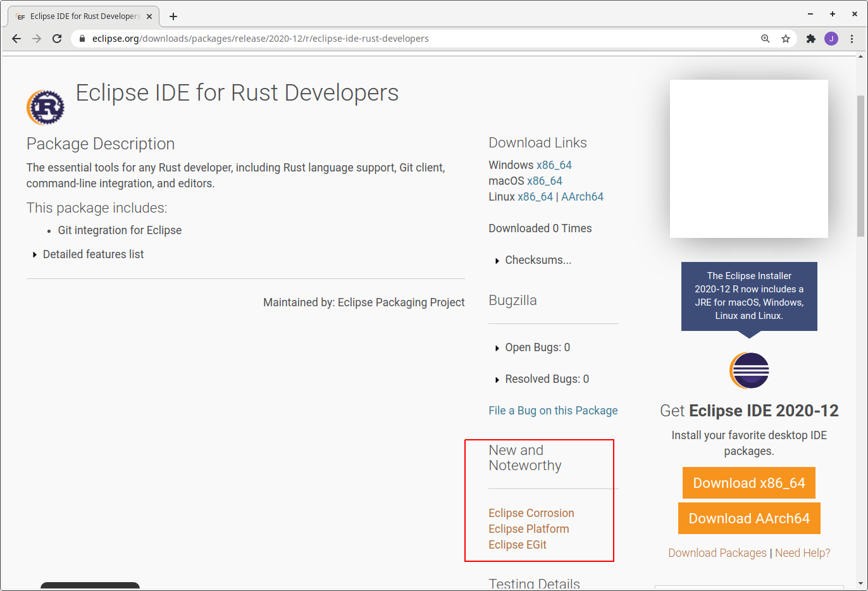
Task: Open the Linux AArch64 download link
Action: 582,197
